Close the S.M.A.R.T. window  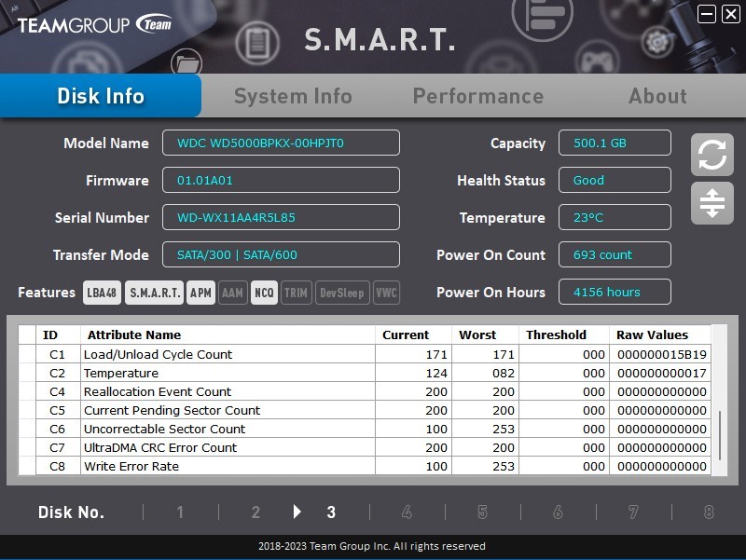coord(731,14)
